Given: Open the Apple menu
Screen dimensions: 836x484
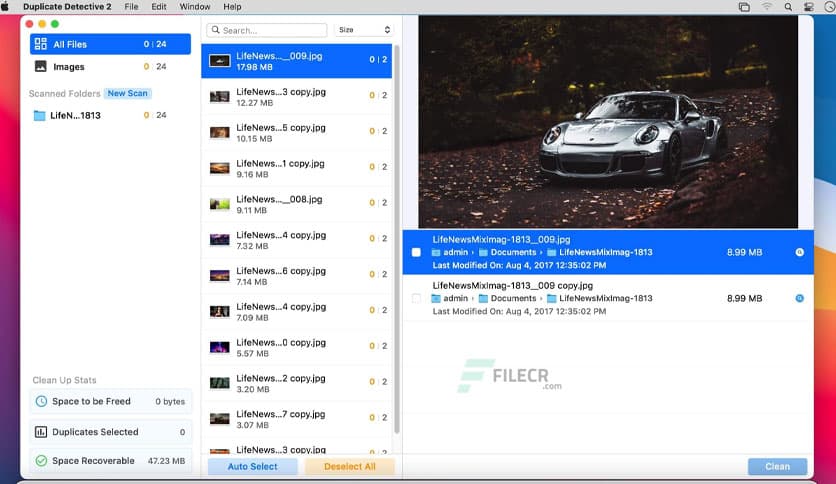Looking at the screenshot, I should point(5,6).
